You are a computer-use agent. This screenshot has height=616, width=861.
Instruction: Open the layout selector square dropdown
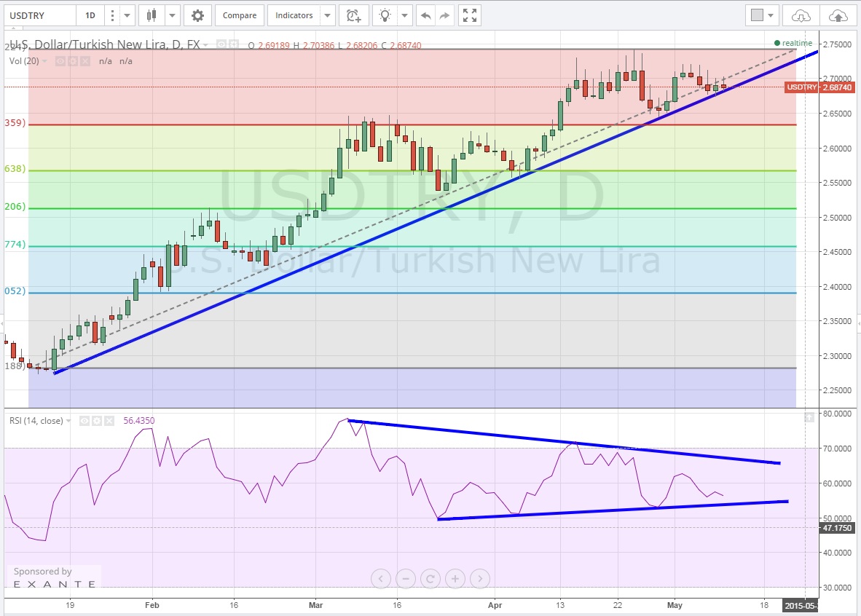pyautogui.click(x=763, y=15)
